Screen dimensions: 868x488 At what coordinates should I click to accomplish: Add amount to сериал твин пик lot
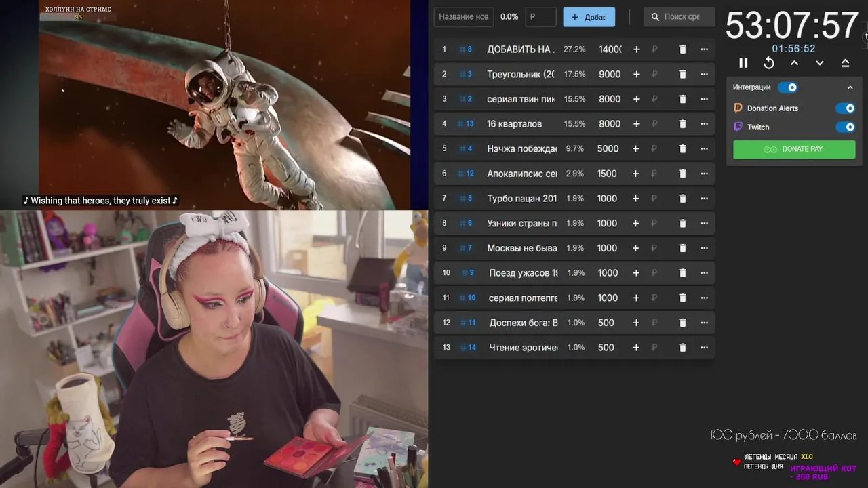click(x=636, y=99)
